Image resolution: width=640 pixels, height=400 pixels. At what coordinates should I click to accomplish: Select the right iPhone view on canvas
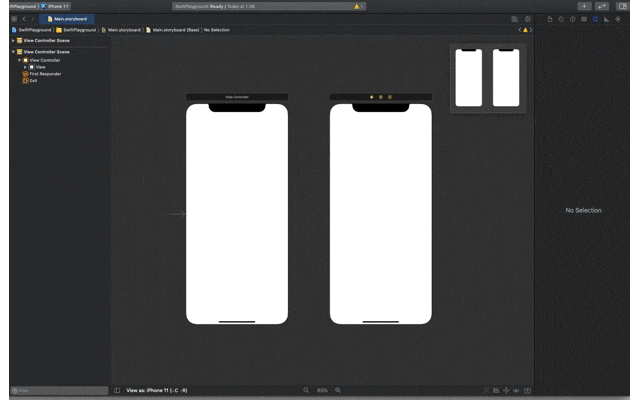point(380,214)
